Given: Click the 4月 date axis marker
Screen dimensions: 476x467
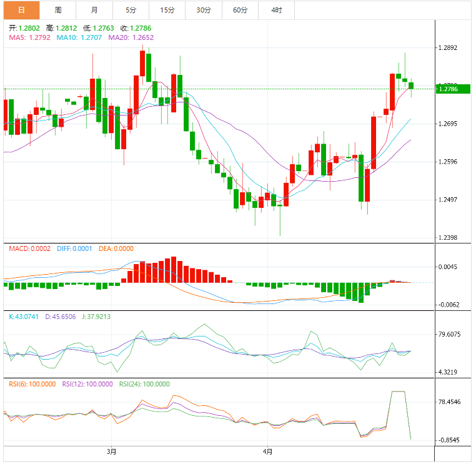Looking at the screenshot, I should tap(267, 451).
